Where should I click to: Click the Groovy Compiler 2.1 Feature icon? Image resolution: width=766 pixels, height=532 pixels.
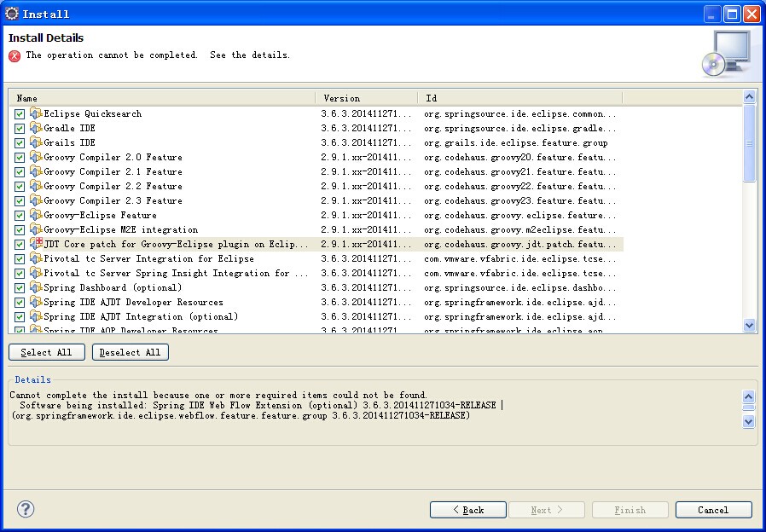[36, 172]
